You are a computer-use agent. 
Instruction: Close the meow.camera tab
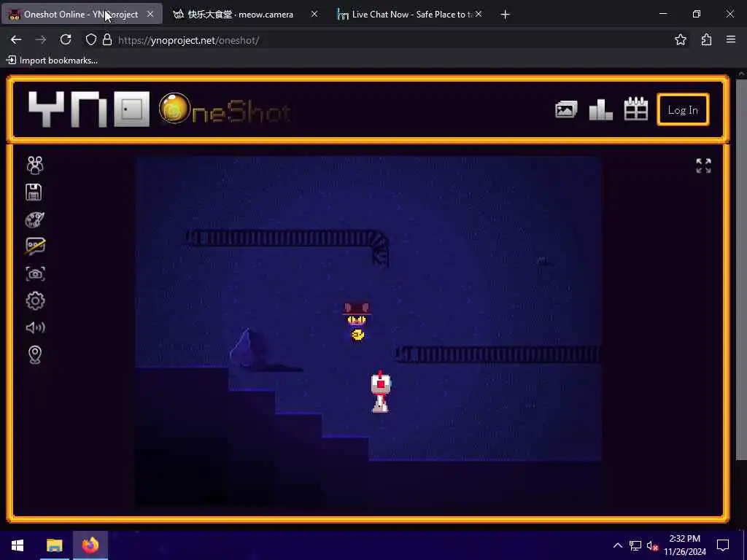point(314,15)
